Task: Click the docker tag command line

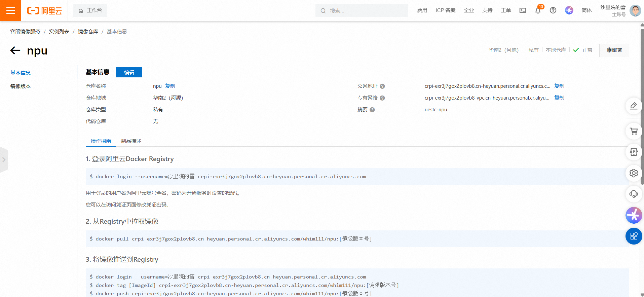Action: click(244, 285)
